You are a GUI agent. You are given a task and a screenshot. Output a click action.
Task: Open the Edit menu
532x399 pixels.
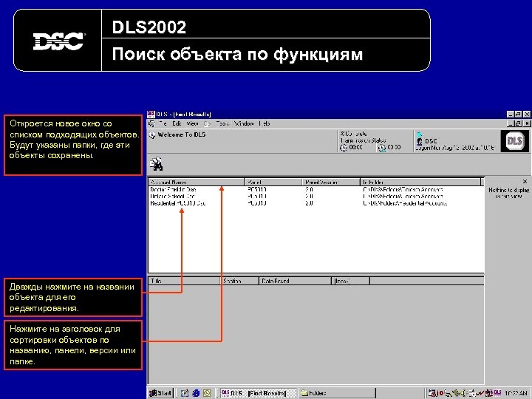(x=177, y=124)
